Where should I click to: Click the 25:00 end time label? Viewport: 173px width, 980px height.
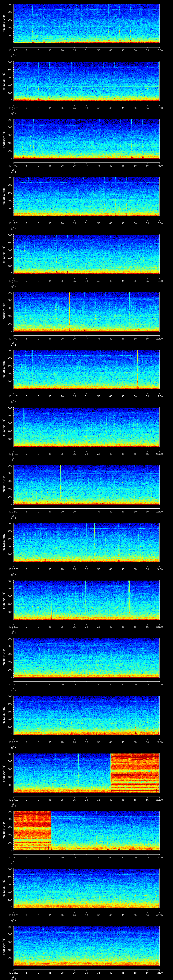159,627
